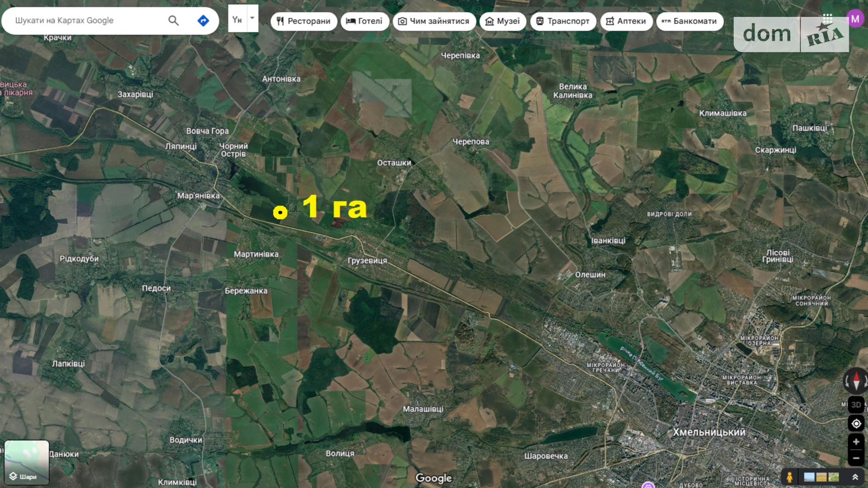Screen dimensions: 868x488
Task: Switch map type via Шари layers thumbnail
Action: tap(27, 462)
